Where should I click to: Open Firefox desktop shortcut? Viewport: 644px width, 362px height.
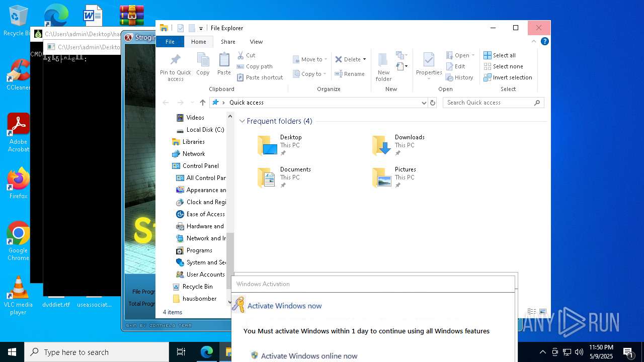(x=18, y=183)
